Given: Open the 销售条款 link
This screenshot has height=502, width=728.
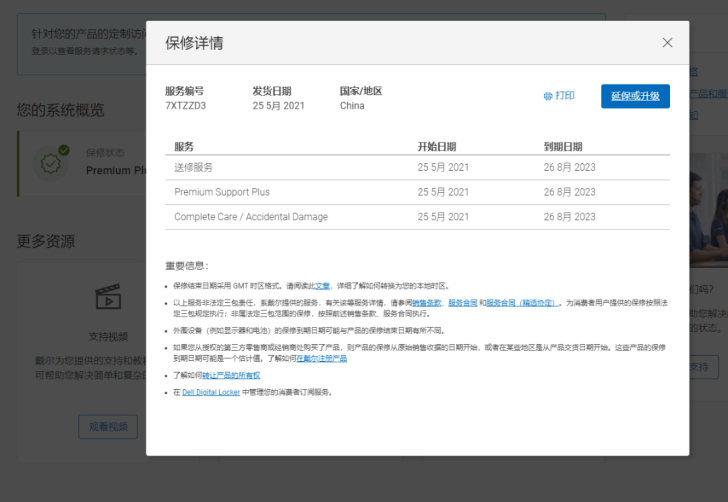Looking at the screenshot, I should tap(427, 303).
